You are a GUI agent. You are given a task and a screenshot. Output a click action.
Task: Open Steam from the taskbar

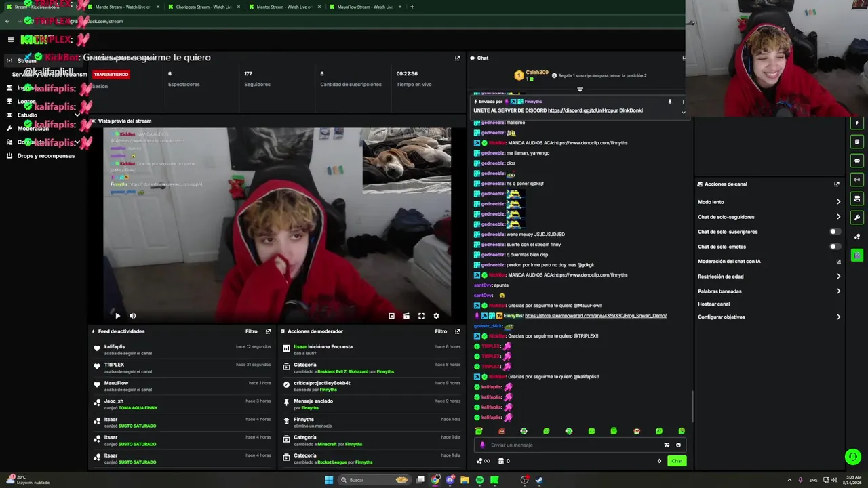(539, 480)
